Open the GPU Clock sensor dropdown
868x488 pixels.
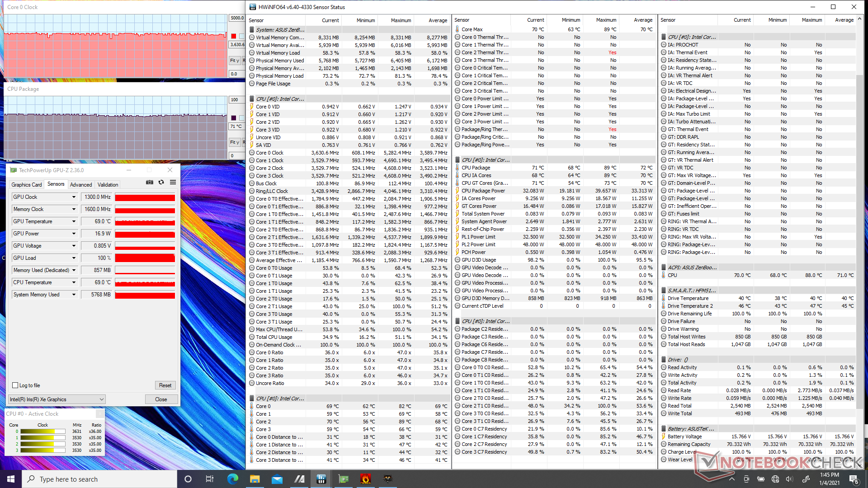coord(74,197)
